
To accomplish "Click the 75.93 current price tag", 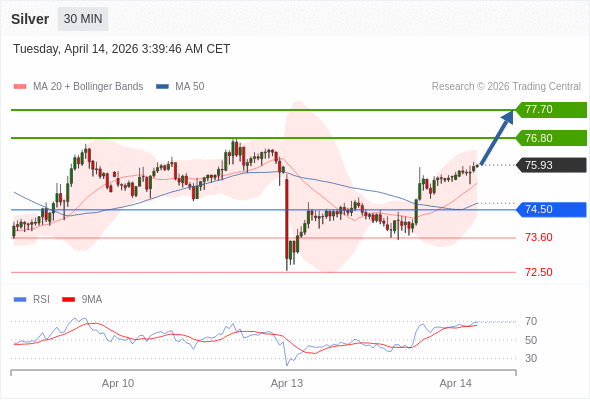I will pos(551,165).
